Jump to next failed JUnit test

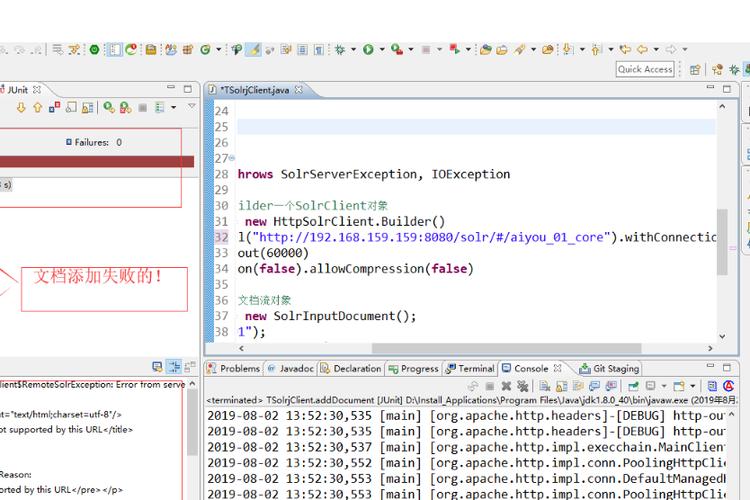pos(21,107)
